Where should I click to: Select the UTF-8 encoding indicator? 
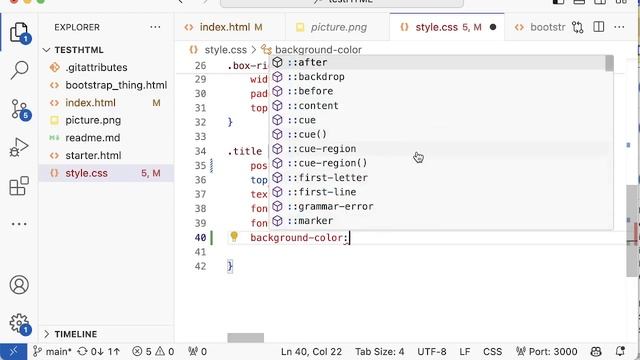[x=432, y=351]
